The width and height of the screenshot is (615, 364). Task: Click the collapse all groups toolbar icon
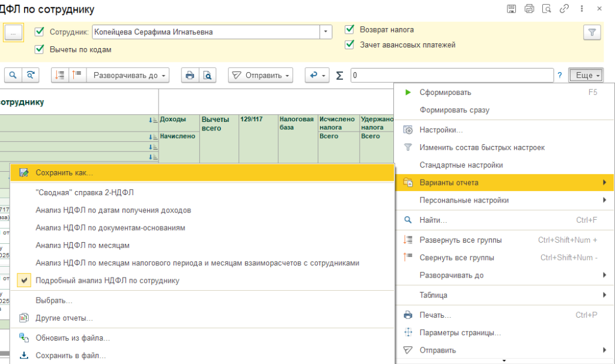77,75
